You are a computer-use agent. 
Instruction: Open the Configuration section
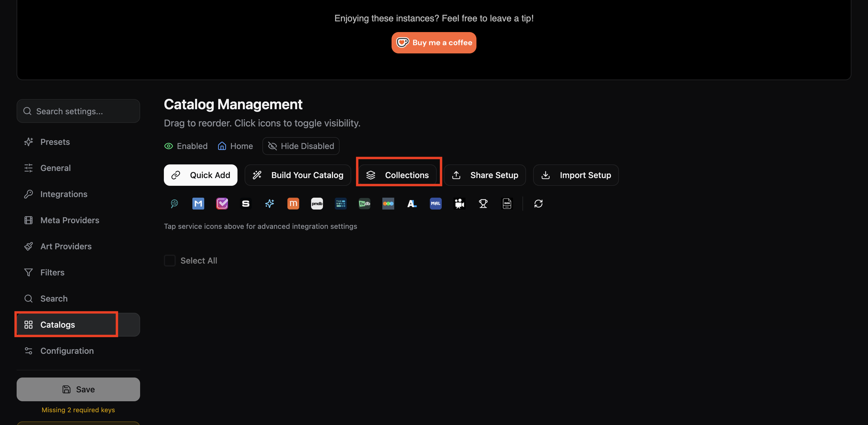click(78, 351)
